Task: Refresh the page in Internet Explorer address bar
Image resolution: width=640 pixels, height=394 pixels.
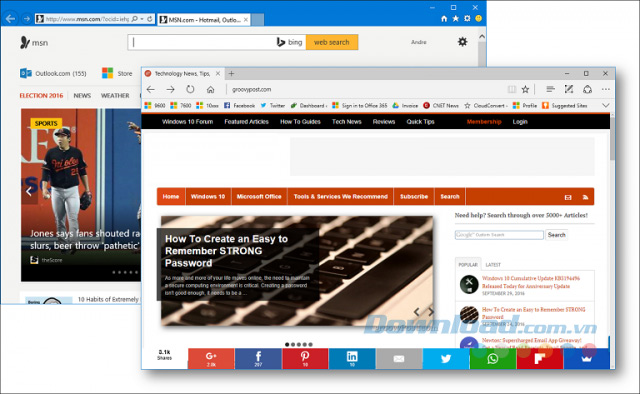Action: click(x=150, y=19)
